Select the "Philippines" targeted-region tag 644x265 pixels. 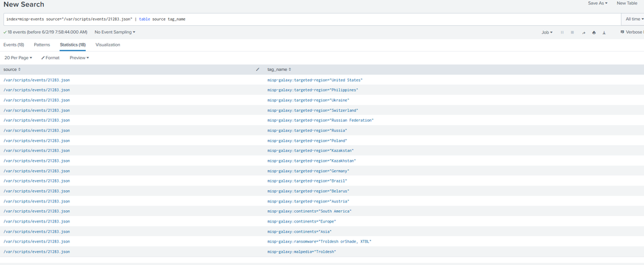click(312, 90)
